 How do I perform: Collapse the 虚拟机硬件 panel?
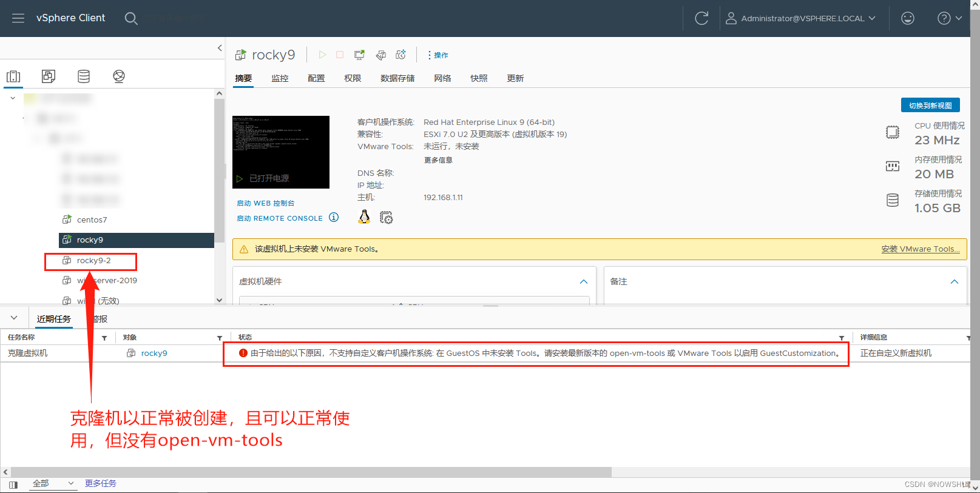(x=584, y=281)
